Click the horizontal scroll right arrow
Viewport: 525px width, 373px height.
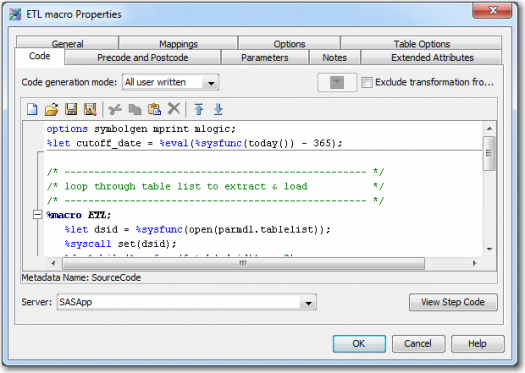[474, 263]
